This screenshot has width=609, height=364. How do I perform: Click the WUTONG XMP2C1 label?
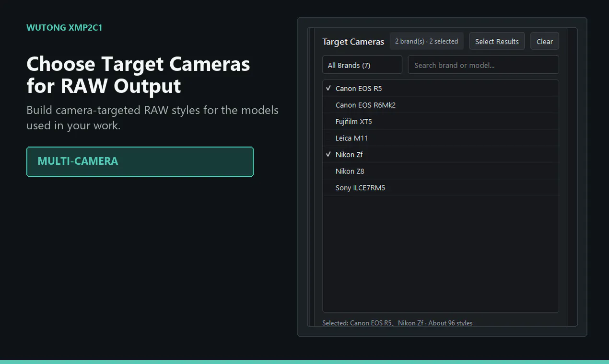click(64, 28)
